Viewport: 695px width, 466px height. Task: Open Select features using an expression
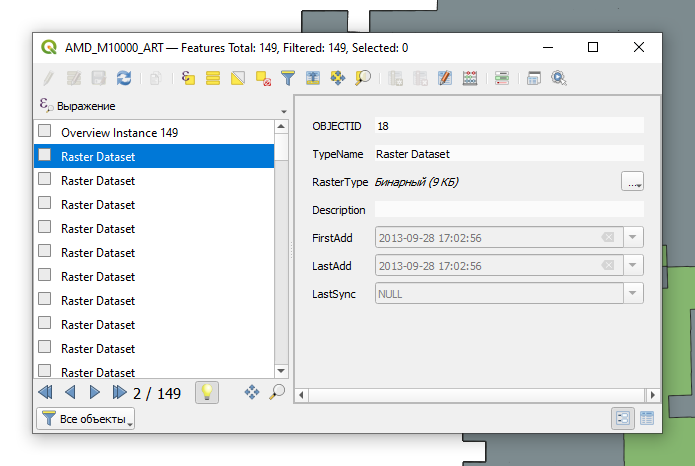[188, 78]
